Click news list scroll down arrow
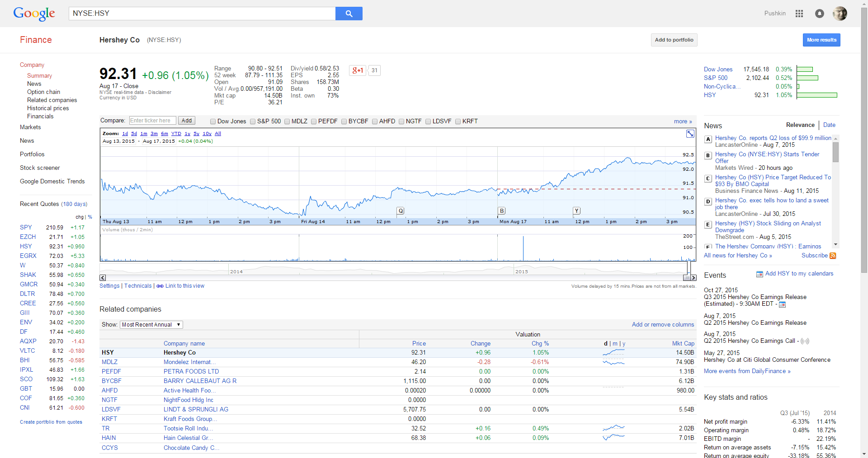 pyautogui.click(x=836, y=244)
